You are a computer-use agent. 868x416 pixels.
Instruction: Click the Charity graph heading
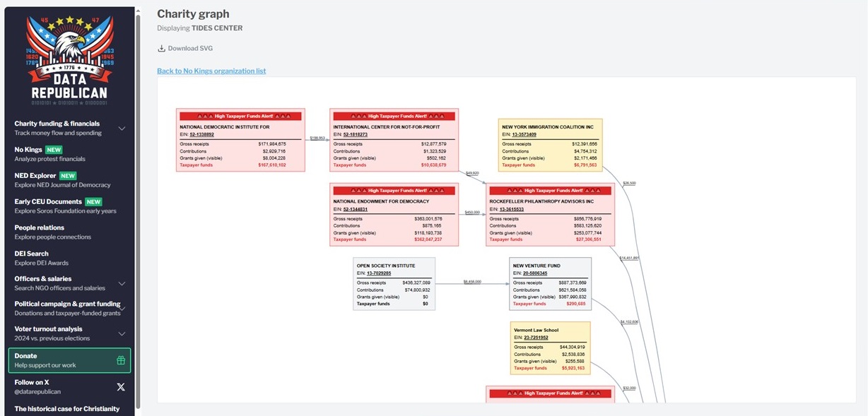193,14
